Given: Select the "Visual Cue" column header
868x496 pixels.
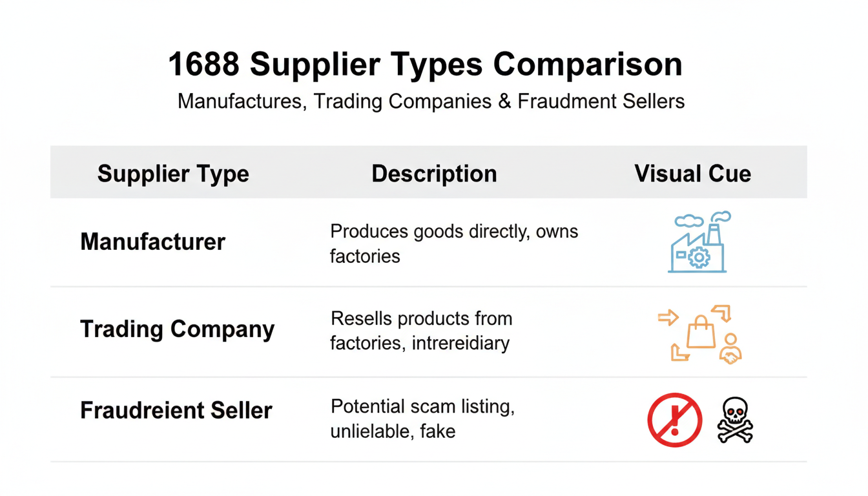Looking at the screenshot, I should [x=692, y=174].
